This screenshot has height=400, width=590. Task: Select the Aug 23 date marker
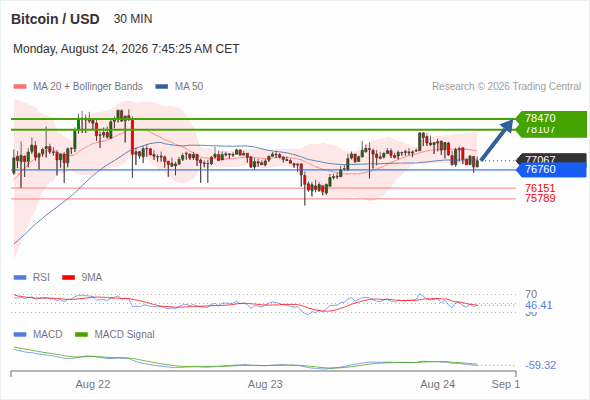pyautogui.click(x=265, y=384)
